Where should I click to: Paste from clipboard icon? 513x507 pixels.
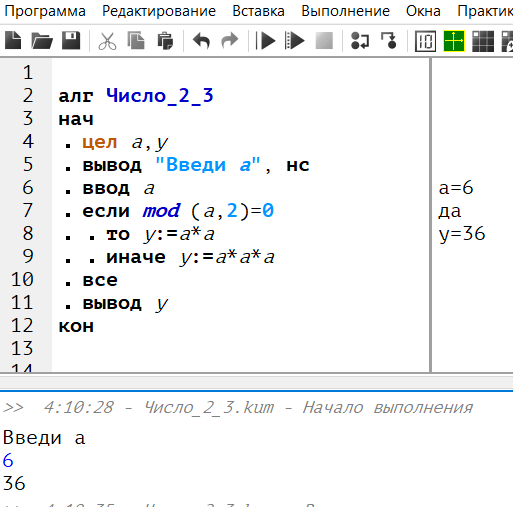pyautogui.click(x=165, y=41)
